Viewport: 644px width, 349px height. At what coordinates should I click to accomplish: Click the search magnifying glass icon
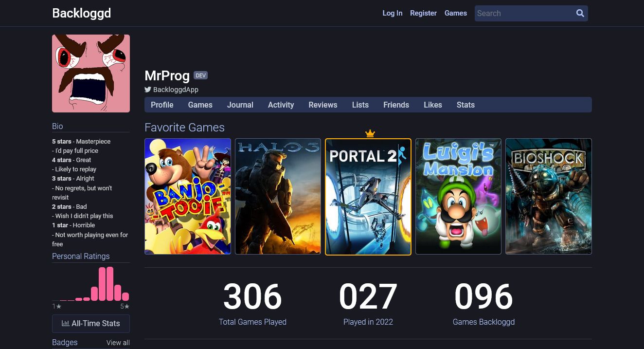[x=580, y=13]
